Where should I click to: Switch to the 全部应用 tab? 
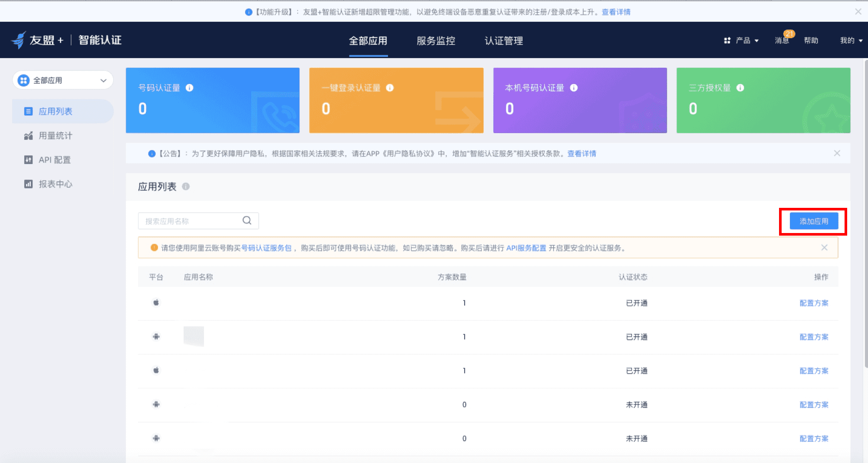click(x=368, y=41)
